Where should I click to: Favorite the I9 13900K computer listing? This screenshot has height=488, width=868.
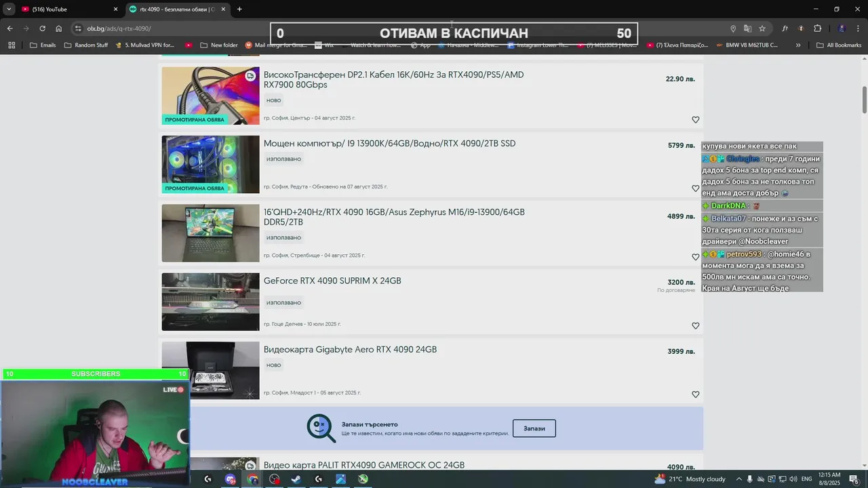click(x=695, y=188)
